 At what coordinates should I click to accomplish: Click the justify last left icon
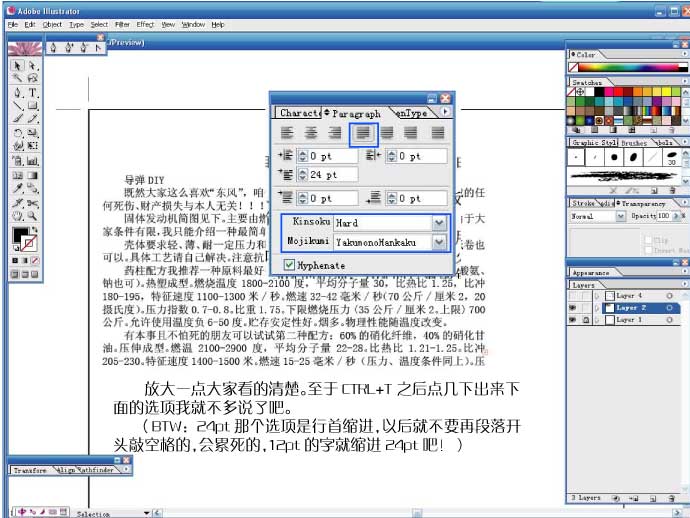coord(363,132)
